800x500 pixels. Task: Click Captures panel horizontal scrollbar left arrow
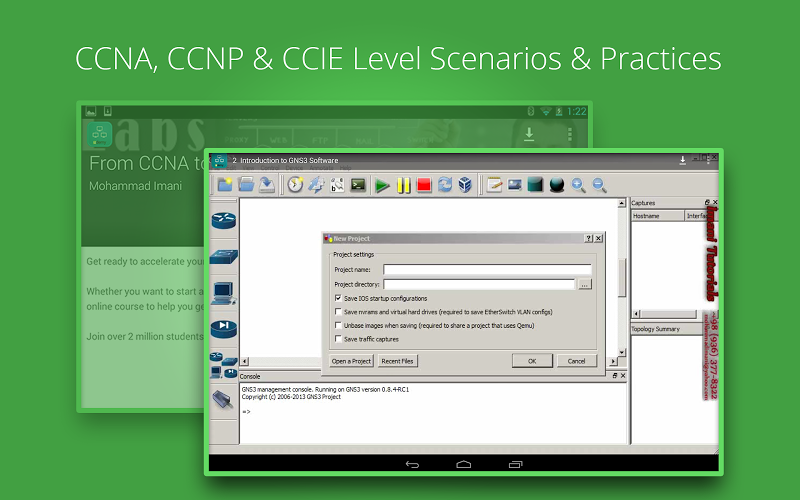point(636,314)
